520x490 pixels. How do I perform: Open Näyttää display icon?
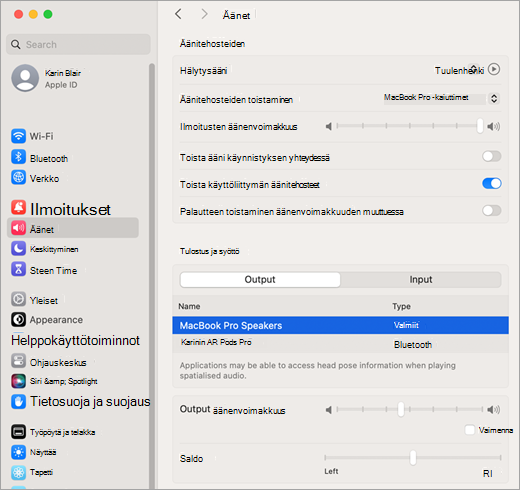tap(18, 452)
